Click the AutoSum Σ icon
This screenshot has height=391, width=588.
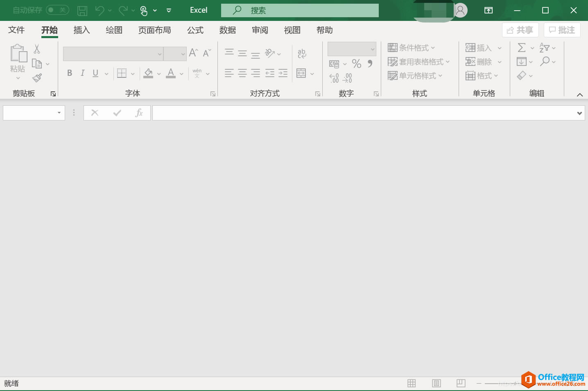tap(522, 48)
